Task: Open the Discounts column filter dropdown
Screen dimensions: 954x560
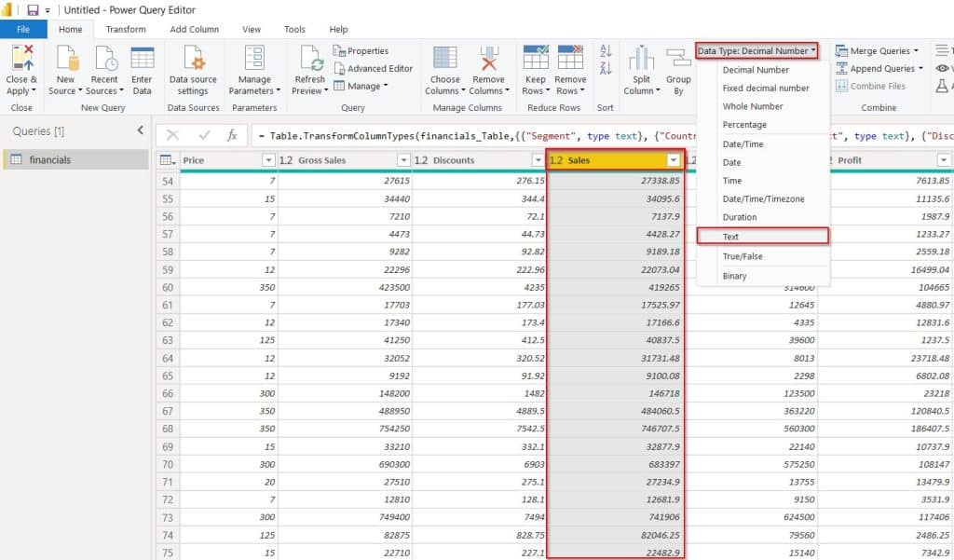Action: [538, 160]
